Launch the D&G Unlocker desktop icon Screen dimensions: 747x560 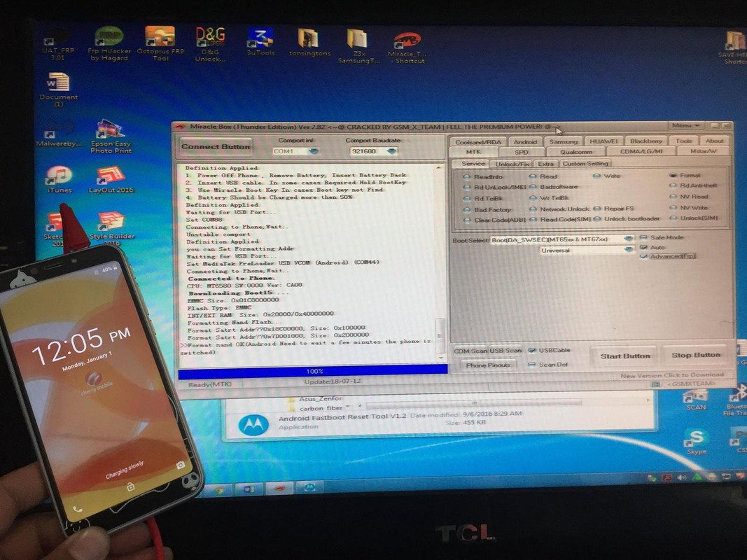coord(210,44)
